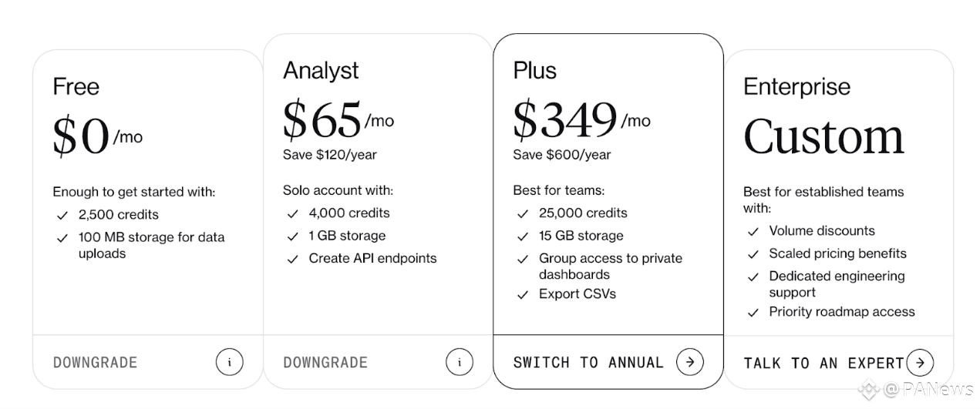Click the info icon in Analyst plan

point(460,362)
